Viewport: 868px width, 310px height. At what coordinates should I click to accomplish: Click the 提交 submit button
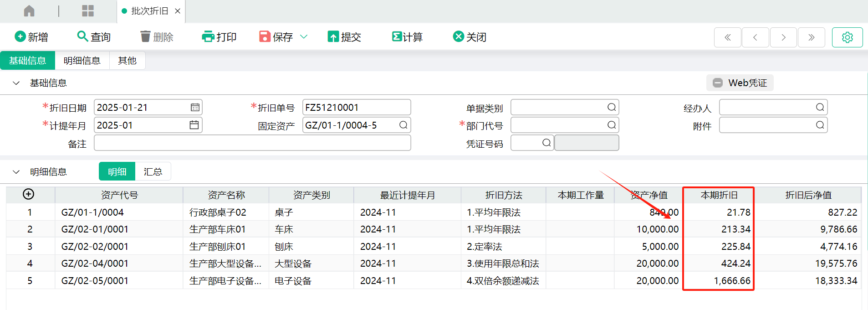point(344,37)
